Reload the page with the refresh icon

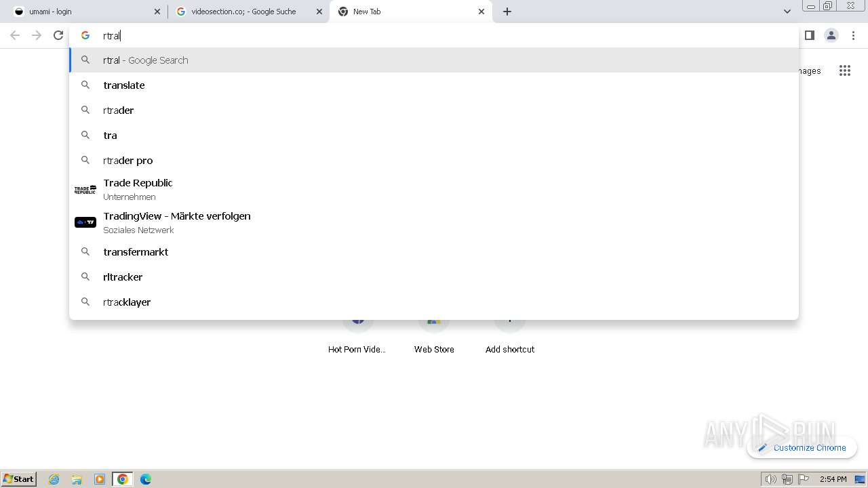pyautogui.click(x=58, y=35)
